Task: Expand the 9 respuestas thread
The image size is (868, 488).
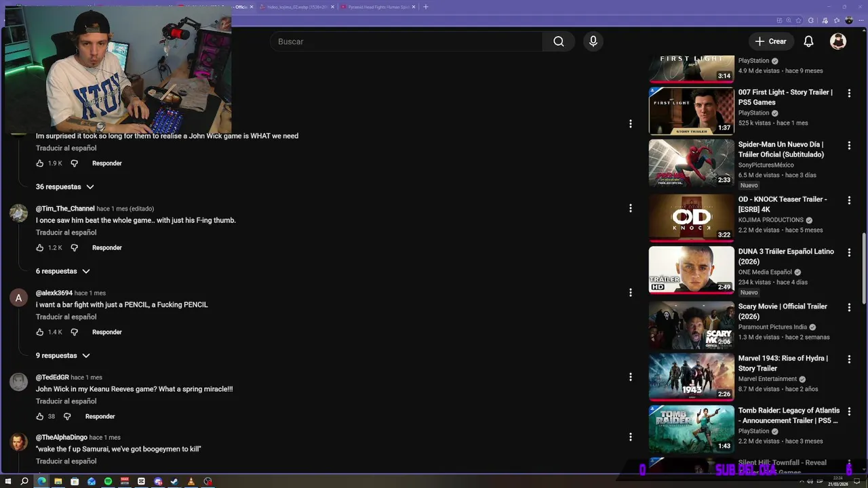Action: tap(62, 356)
